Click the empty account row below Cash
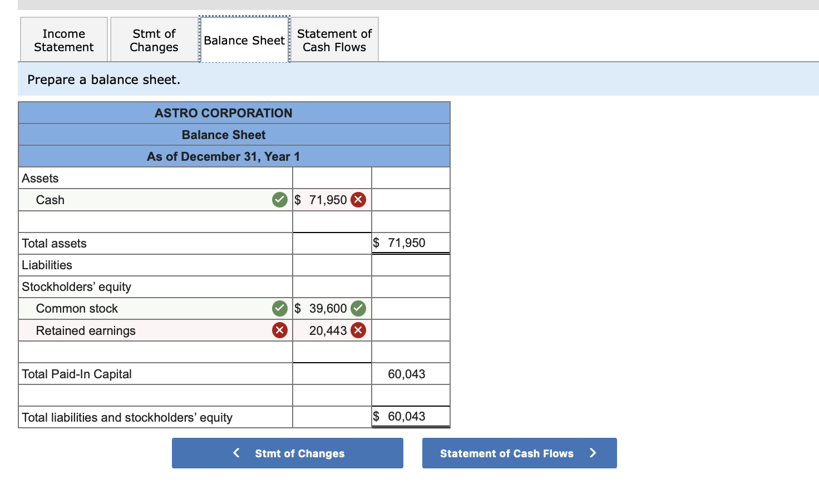819x504 pixels. click(155, 221)
